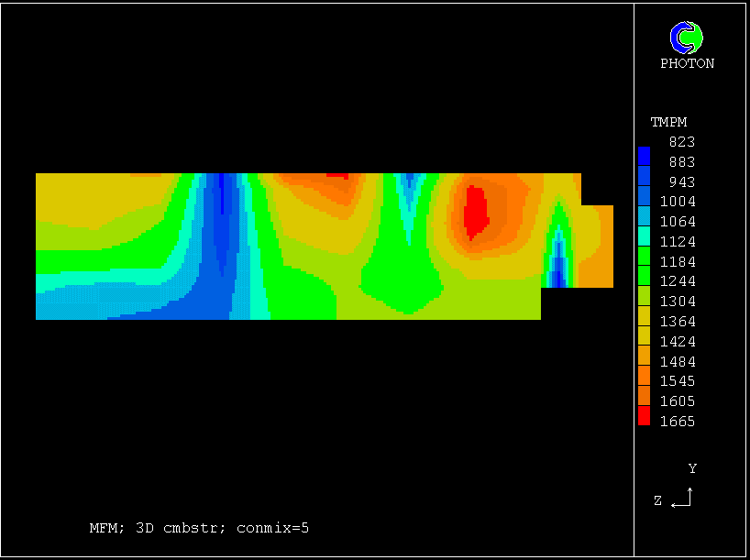
Task: Click the orange outlet region at far right
Action: coord(598,257)
